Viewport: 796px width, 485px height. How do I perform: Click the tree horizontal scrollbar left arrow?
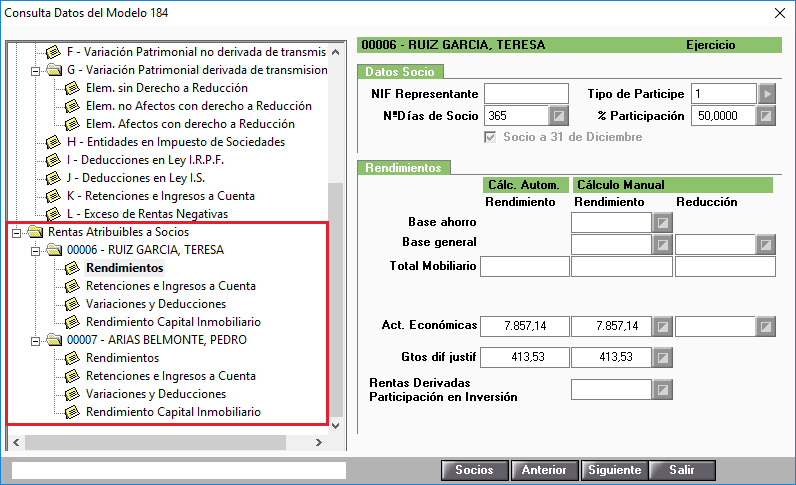click(16, 442)
